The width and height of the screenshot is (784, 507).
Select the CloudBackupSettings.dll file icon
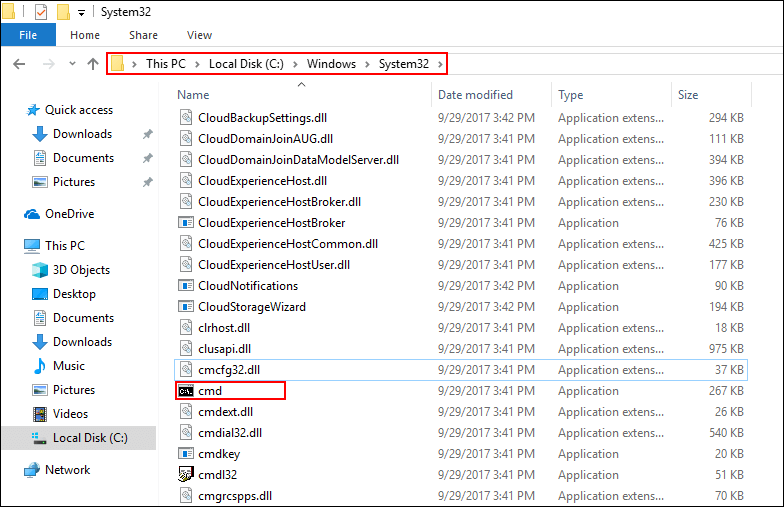pos(186,118)
